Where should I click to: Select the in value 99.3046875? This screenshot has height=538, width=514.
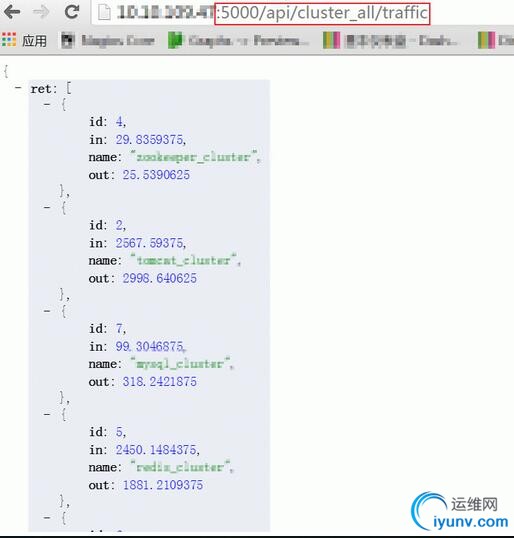click(x=149, y=346)
